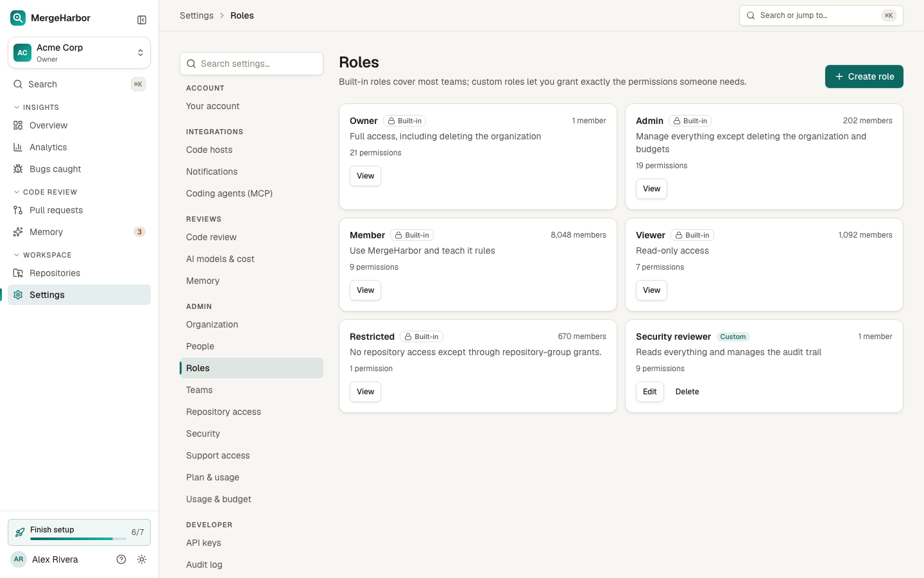924x578 pixels.
Task: Go to Usage & budget settings
Action: 252,499
